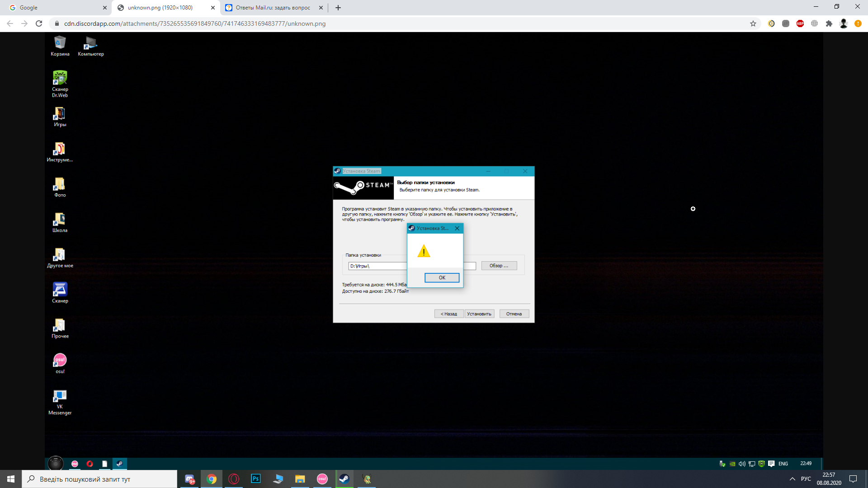Click OK in the Steam warning dialog

(x=442, y=277)
